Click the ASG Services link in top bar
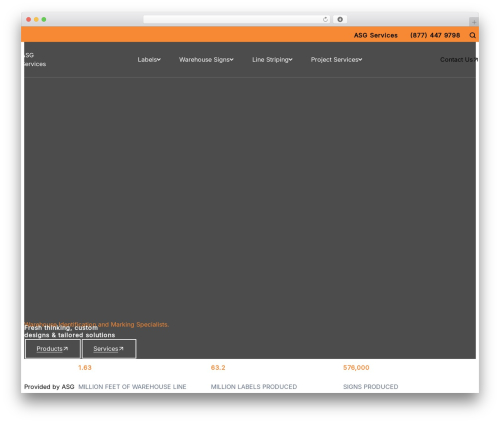 pyautogui.click(x=376, y=35)
